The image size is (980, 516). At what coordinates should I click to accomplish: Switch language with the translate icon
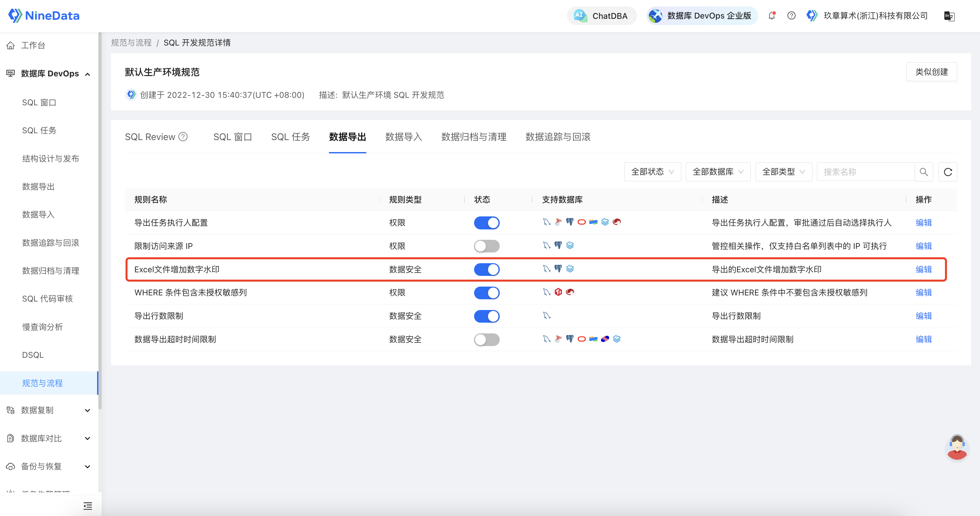tap(949, 16)
